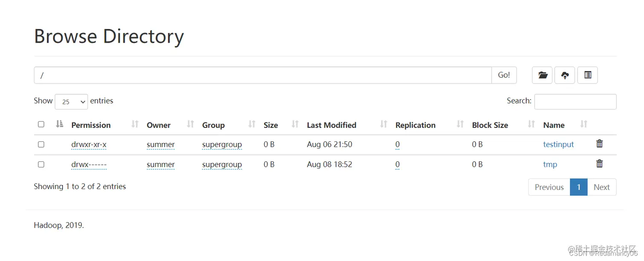Sort by Group column arrows

(252, 124)
